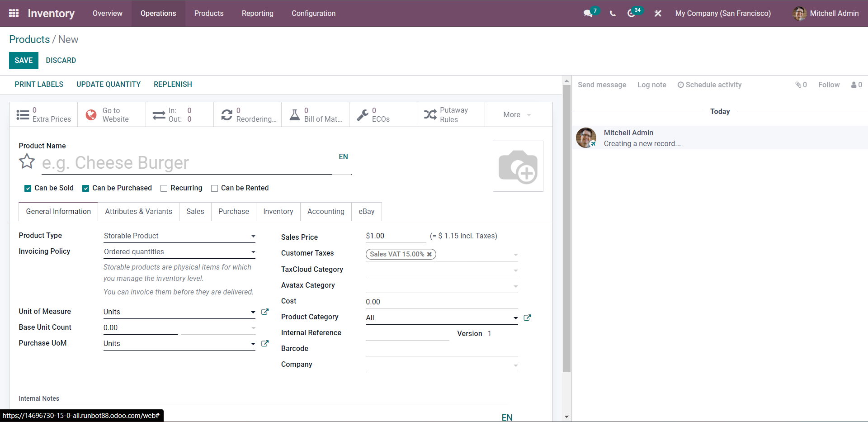Click the debug tools X icon
The image size is (868, 422).
click(x=658, y=14)
